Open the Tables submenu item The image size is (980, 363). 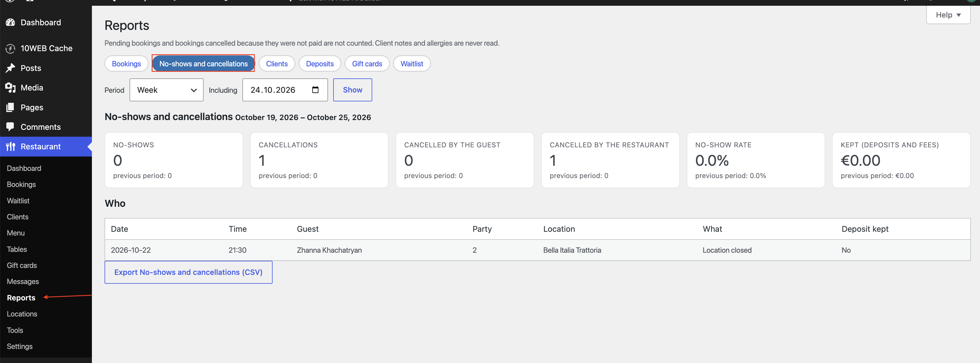pyautogui.click(x=17, y=249)
